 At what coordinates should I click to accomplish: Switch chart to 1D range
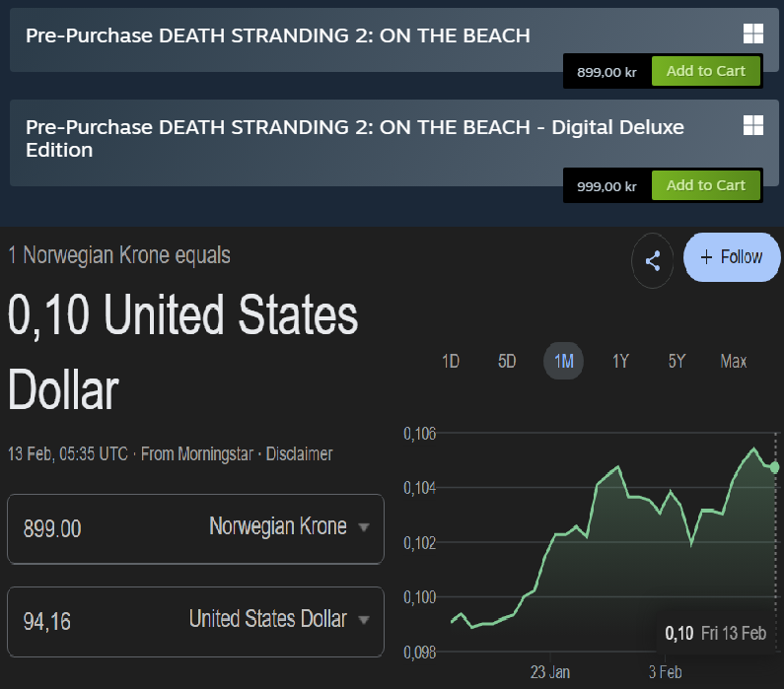tap(451, 361)
